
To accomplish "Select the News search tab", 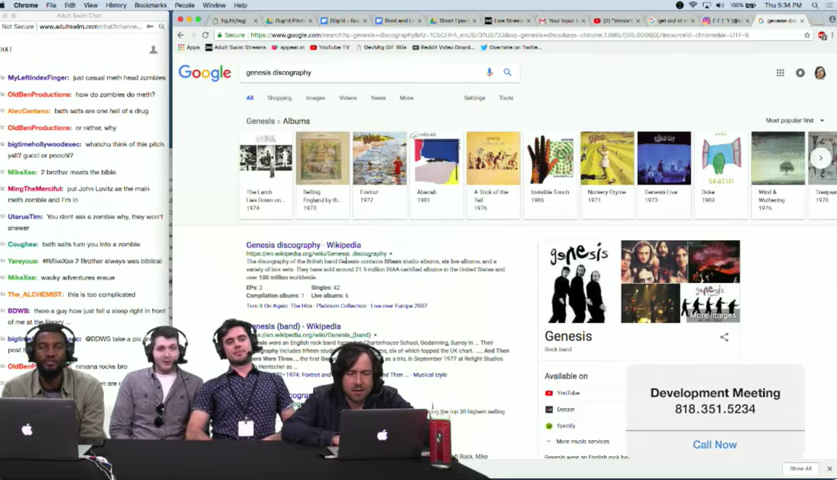I will click(378, 98).
